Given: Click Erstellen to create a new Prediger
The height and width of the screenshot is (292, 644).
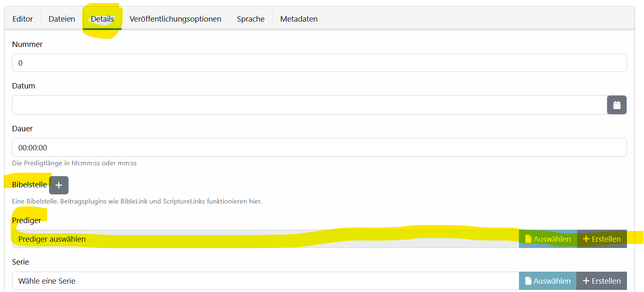Looking at the screenshot, I should click(x=602, y=239).
